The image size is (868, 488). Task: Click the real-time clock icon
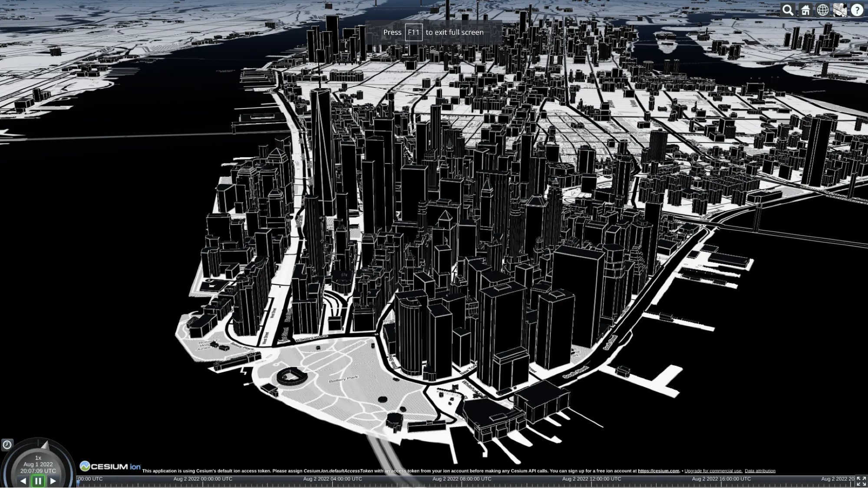tap(7, 445)
